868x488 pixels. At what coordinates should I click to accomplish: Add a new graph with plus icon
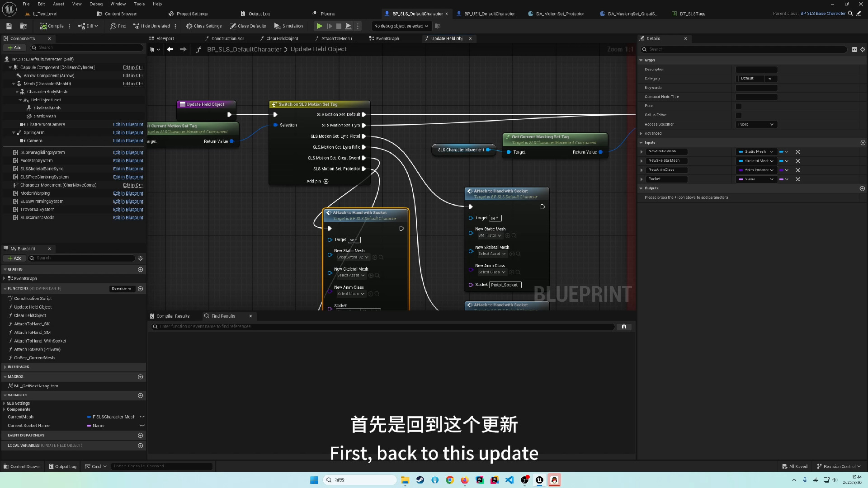[141, 270]
